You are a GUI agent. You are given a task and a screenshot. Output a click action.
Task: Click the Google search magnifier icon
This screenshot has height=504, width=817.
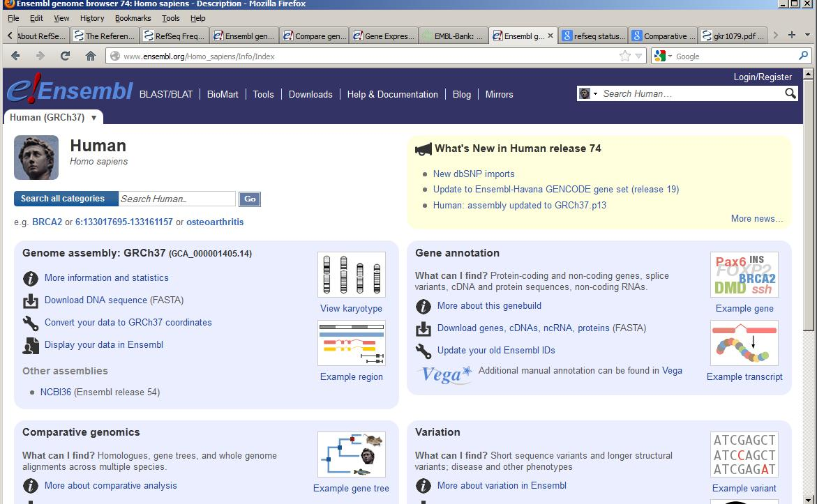click(x=804, y=55)
